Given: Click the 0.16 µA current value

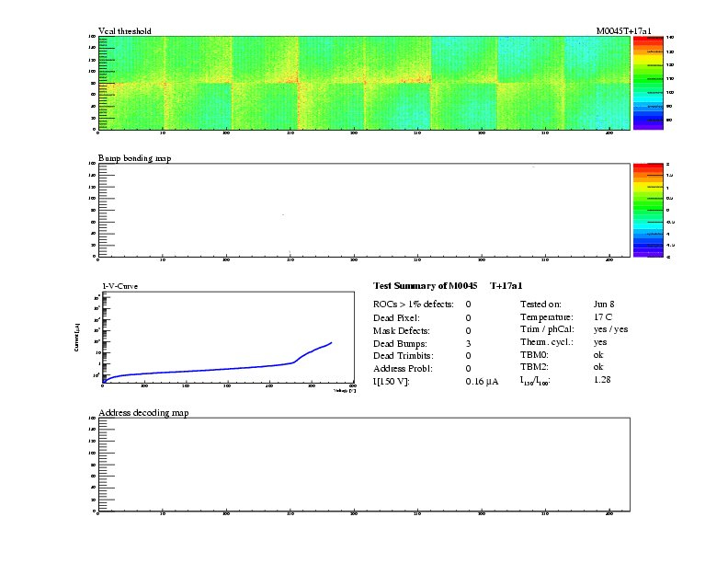Looking at the screenshot, I should pyautogui.click(x=482, y=381).
